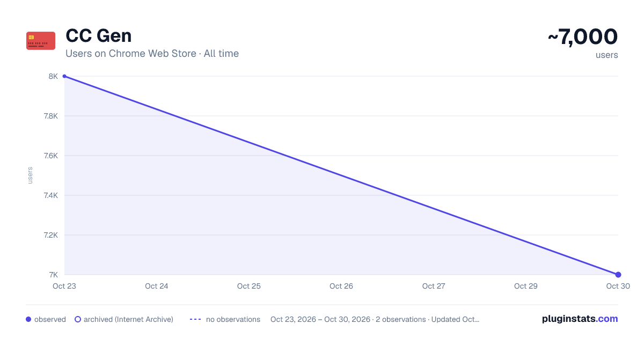Click the Oct 30 x-axis label
644x338 pixels.
[618, 286]
